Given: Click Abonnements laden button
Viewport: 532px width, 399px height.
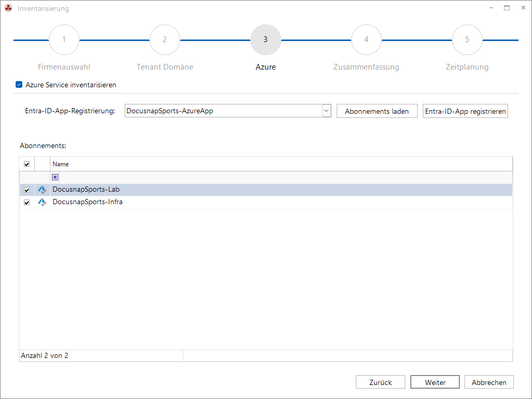Looking at the screenshot, I should click(x=377, y=111).
